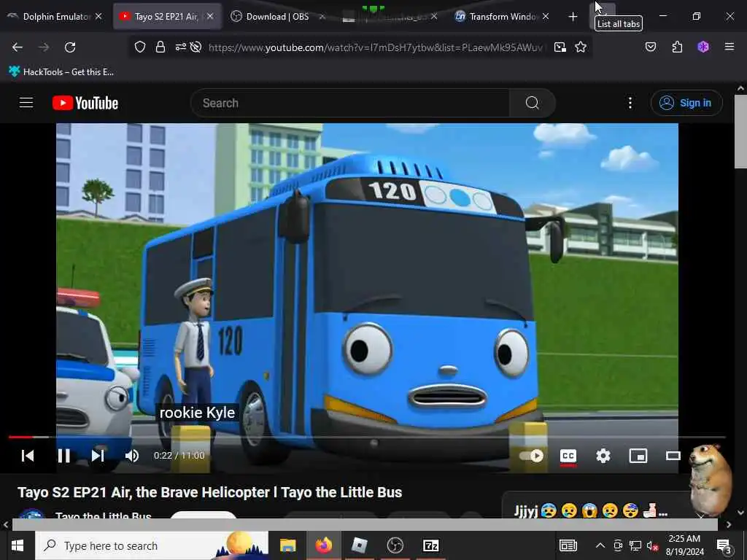The height and width of the screenshot is (560, 747).
Task: Open blocked autoplay permission icon
Action: (x=196, y=47)
